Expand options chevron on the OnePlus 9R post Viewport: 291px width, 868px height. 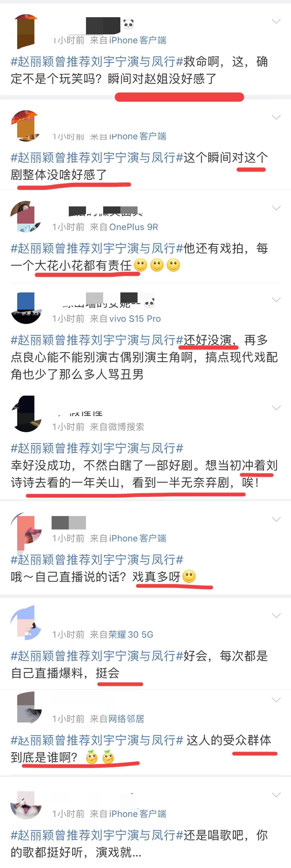pyautogui.click(x=276, y=208)
